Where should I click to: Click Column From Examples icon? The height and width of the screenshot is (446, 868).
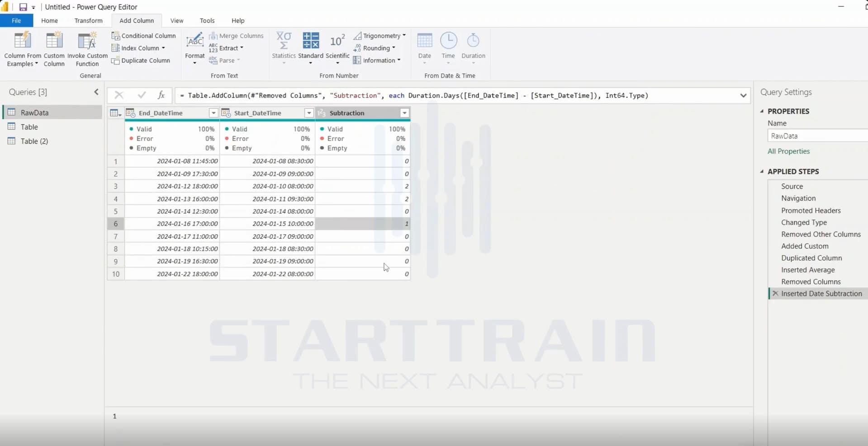tap(22, 41)
